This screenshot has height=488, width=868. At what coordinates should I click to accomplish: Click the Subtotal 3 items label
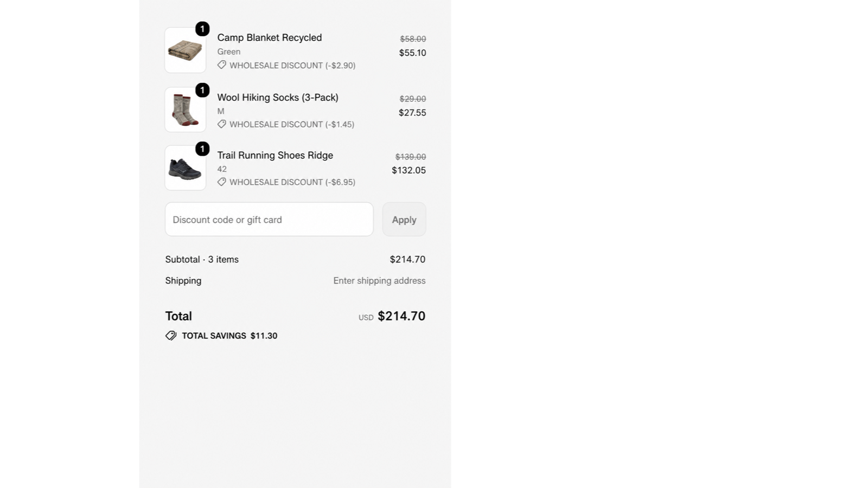tap(202, 259)
